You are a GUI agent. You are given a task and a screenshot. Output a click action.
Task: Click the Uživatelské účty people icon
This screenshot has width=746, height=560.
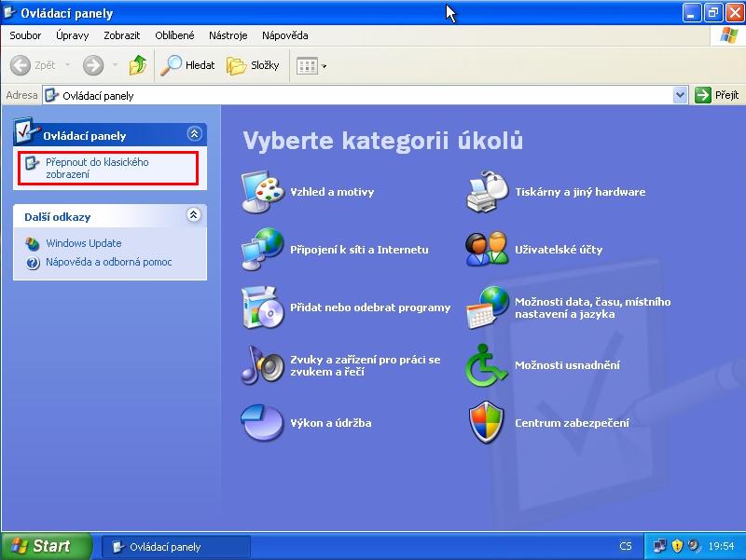point(487,249)
